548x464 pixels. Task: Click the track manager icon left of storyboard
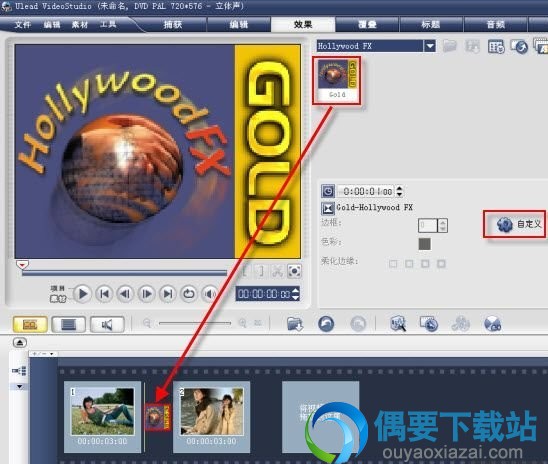(19, 371)
